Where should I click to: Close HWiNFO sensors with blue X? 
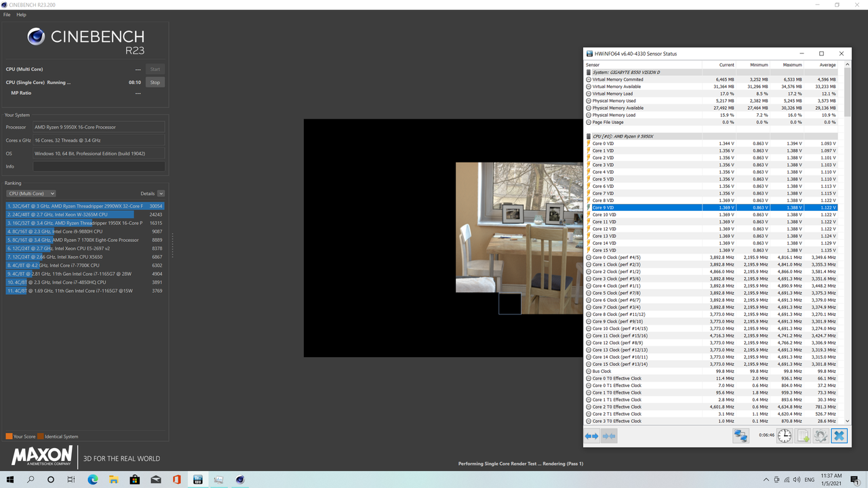pyautogui.click(x=839, y=436)
